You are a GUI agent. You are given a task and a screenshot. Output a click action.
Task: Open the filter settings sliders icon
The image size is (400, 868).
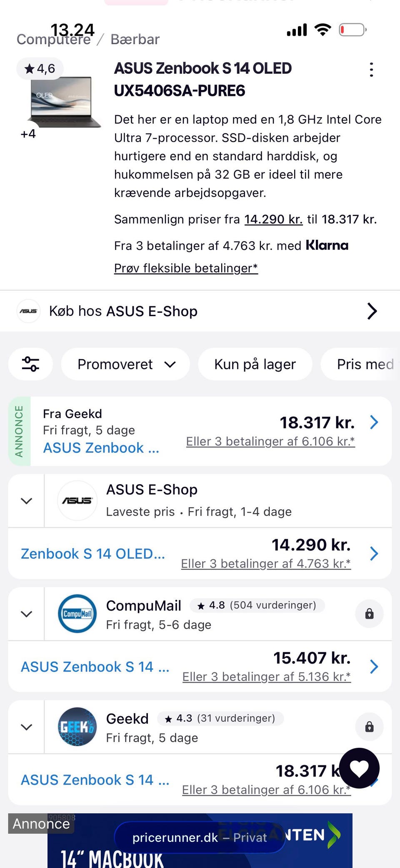[x=31, y=364]
